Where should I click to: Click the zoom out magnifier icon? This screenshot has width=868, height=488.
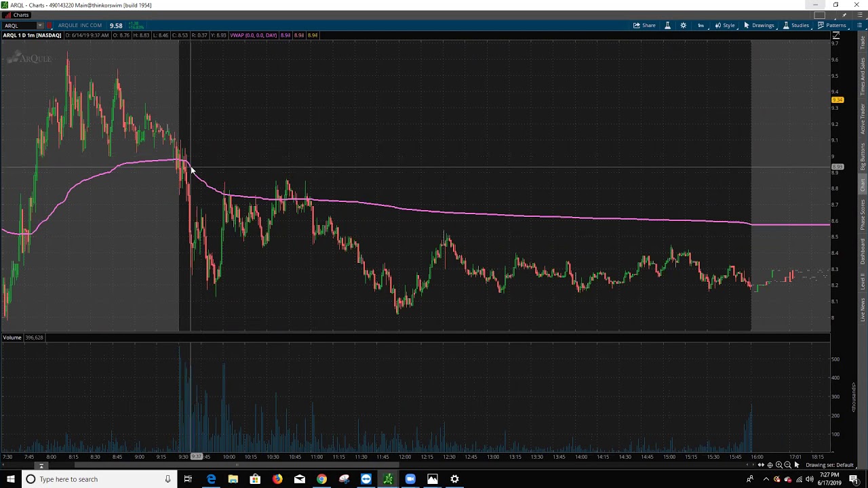point(787,465)
